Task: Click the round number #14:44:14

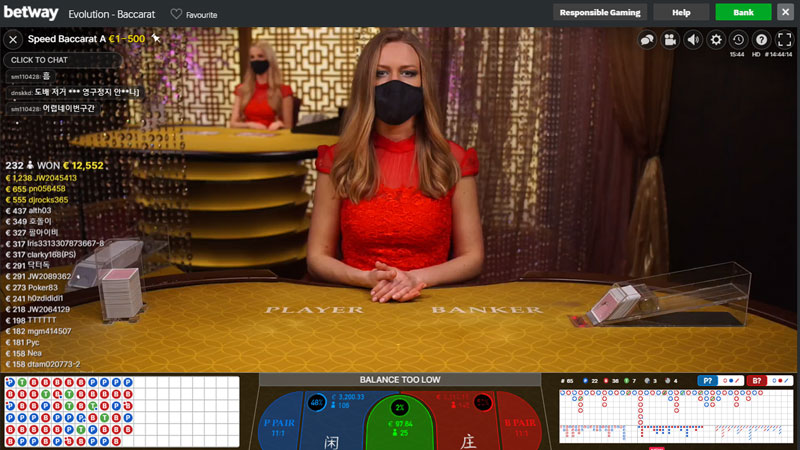Action: 779,55
